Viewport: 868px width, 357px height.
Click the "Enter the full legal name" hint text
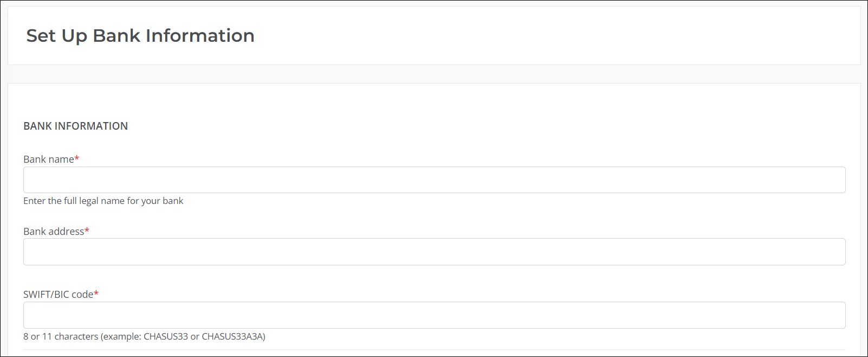74,201
